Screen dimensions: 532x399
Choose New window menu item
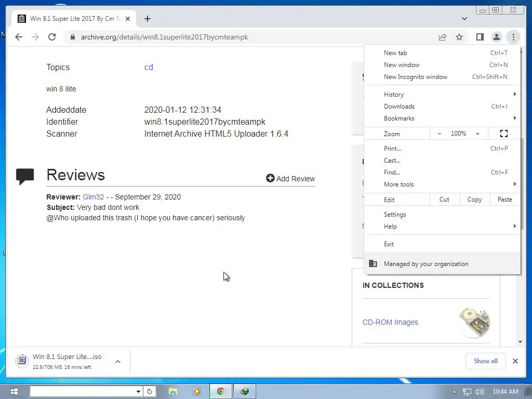442,65
